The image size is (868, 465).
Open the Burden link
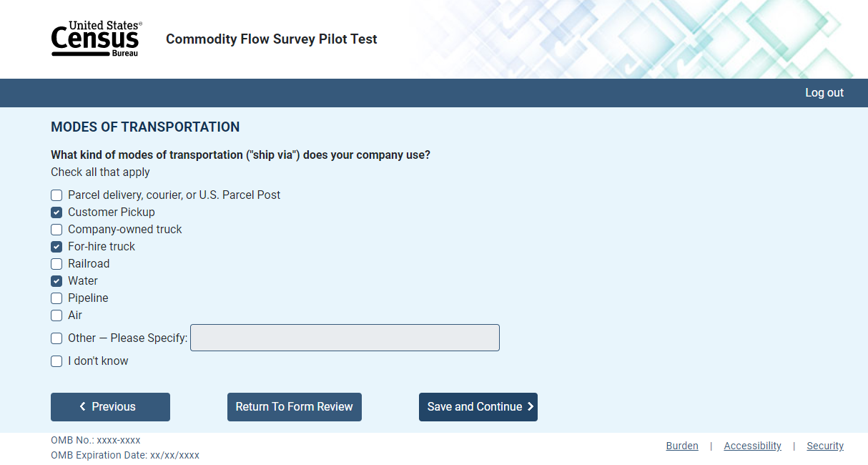pos(681,446)
